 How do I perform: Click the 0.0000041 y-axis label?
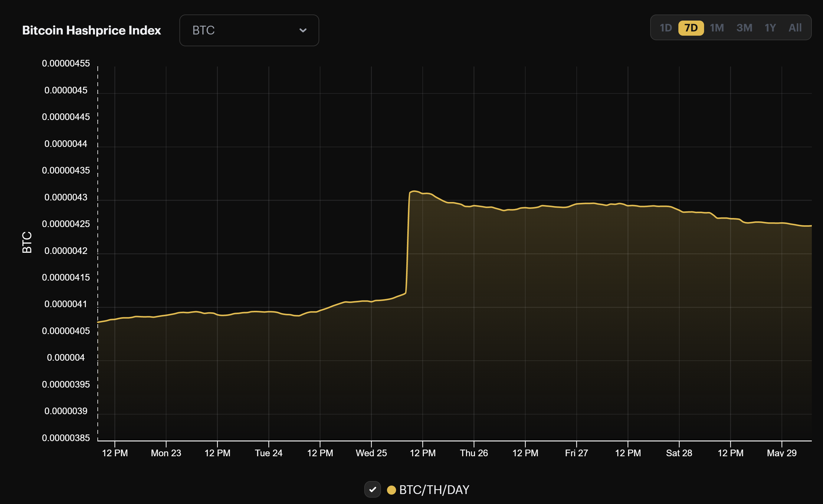(x=66, y=304)
